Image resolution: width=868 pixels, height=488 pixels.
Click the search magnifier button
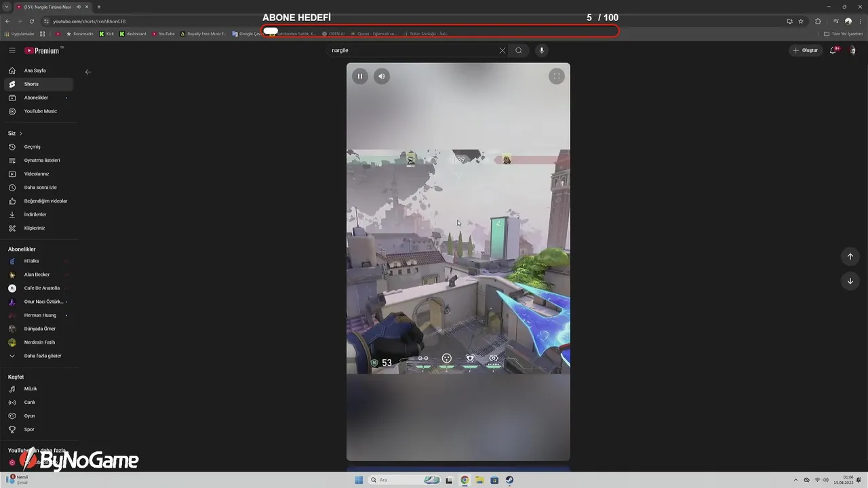pos(519,50)
